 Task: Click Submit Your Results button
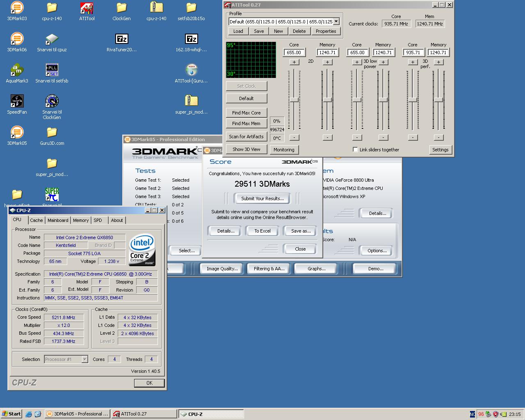coord(262,199)
